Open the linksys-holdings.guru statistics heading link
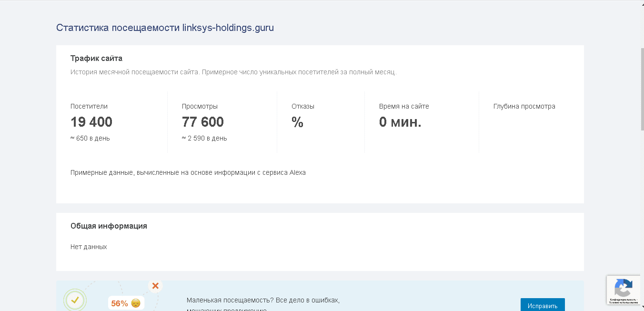Viewport: 644px width, 311px height. click(165, 28)
